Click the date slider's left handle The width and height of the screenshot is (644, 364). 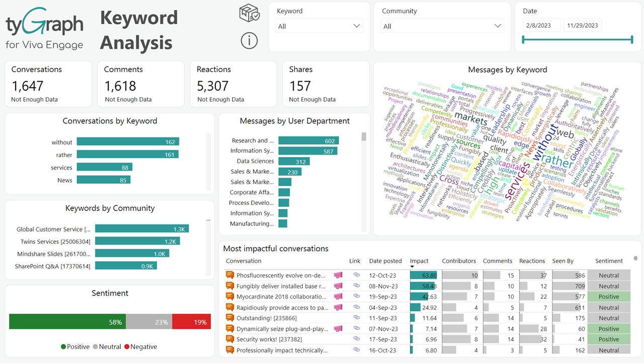click(524, 39)
